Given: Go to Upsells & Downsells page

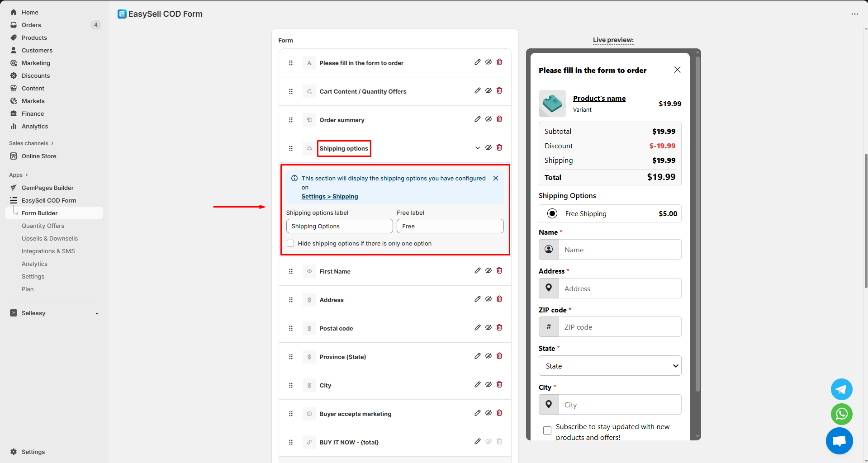Looking at the screenshot, I should tap(50, 238).
